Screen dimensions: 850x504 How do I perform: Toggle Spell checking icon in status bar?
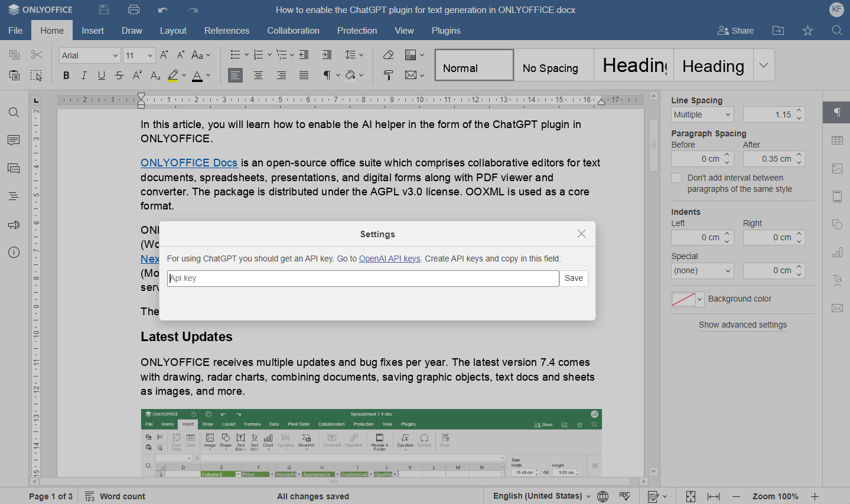pos(625,496)
